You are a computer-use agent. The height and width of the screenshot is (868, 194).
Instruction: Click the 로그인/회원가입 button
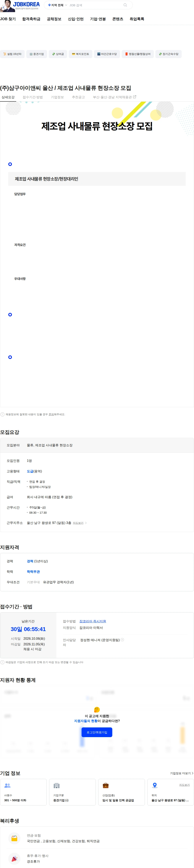point(97,732)
